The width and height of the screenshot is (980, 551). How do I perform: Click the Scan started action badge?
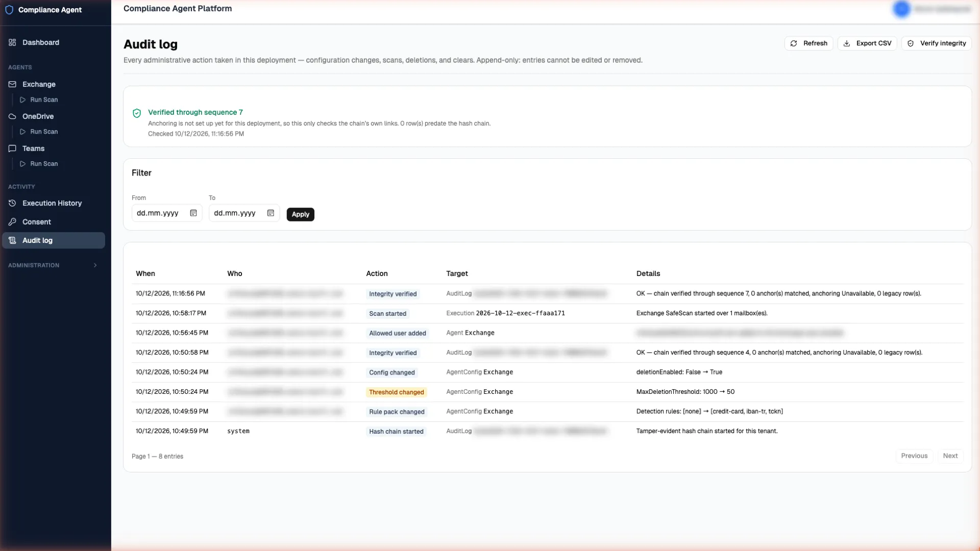click(x=388, y=314)
